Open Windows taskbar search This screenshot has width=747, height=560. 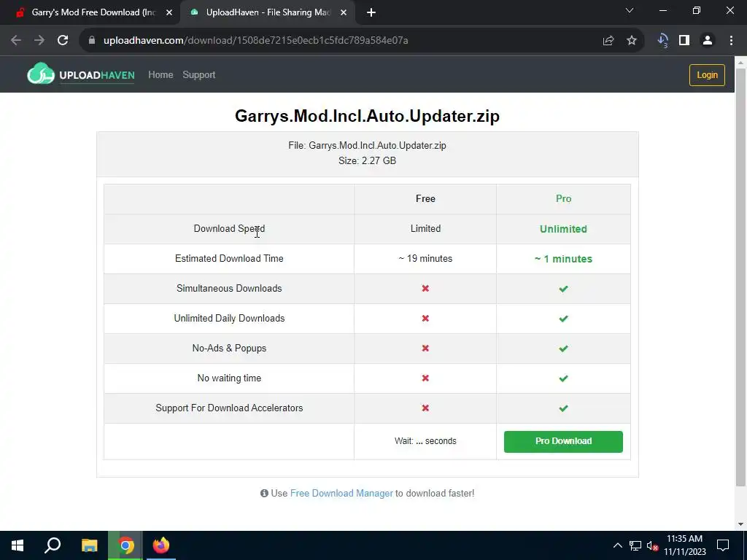53,545
